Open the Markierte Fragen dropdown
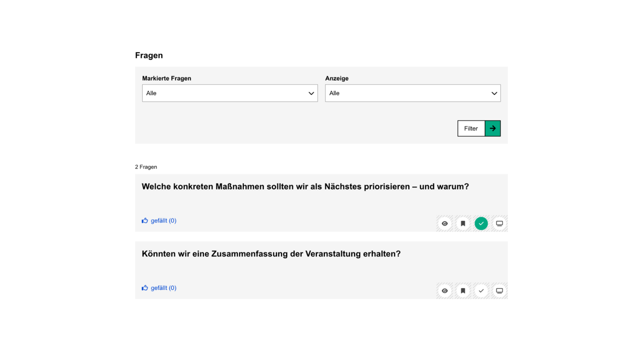 [230, 93]
